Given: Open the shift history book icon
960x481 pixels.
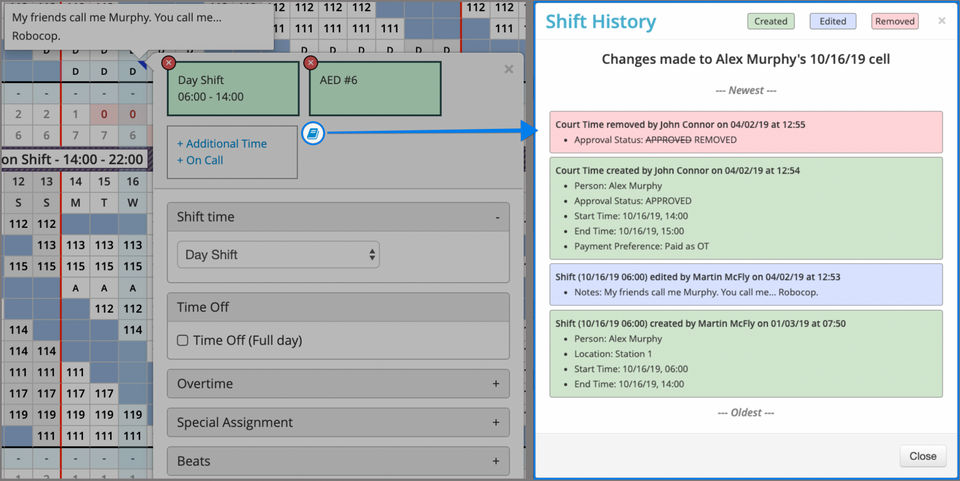Looking at the screenshot, I should click(313, 132).
